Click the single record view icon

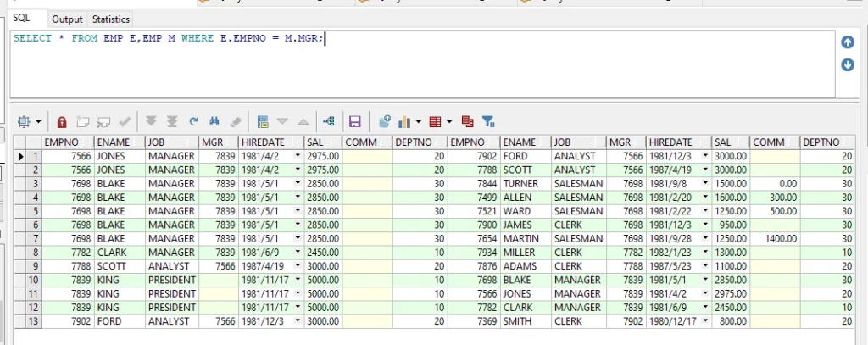(x=263, y=121)
